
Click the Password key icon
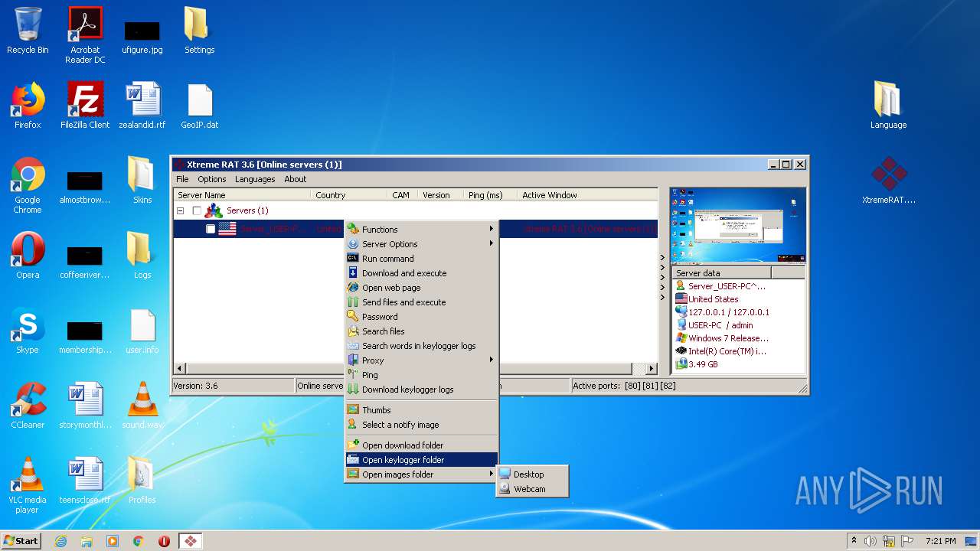pyautogui.click(x=353, y=316)
